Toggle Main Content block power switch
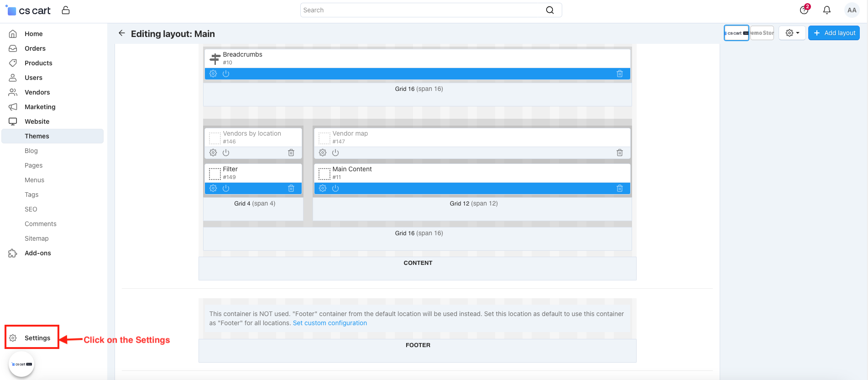The width and height of the screenshot is (868, 380). click(x=335, y=188)
